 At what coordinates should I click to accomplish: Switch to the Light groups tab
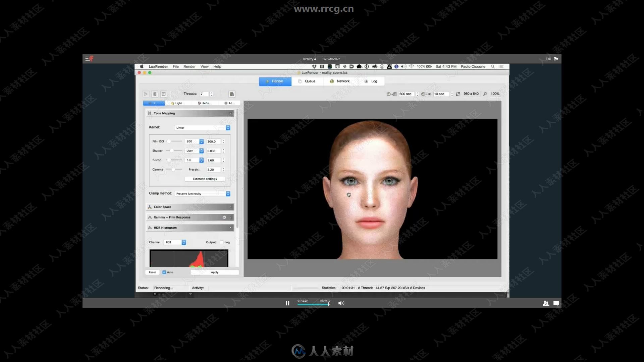[178, 103]
